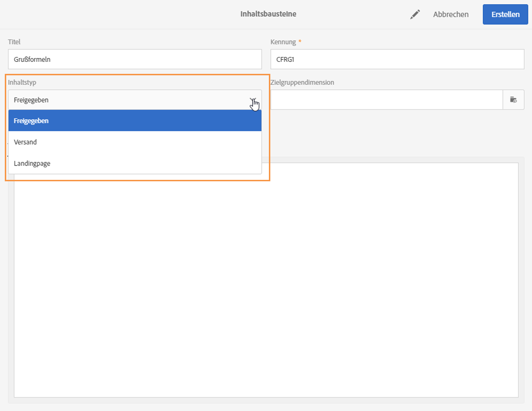Click the Inhaltstyp field showing Freigegeben

pyautogui.click(x=135, y=100)
